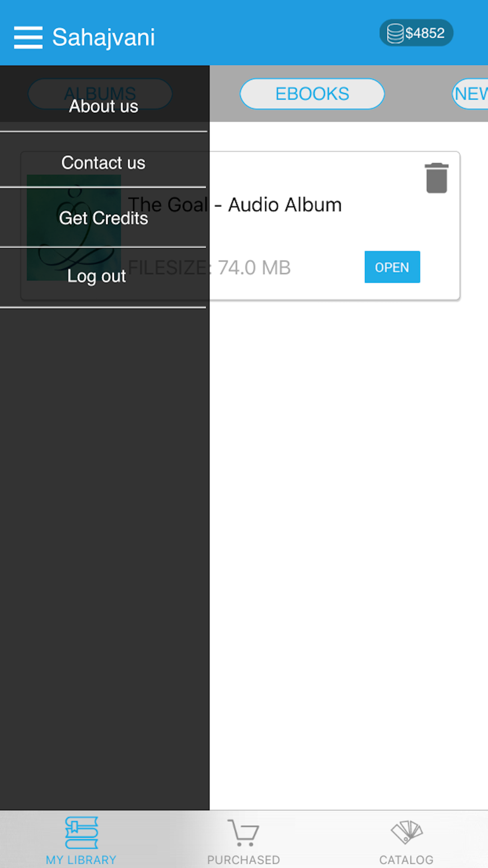
Task: Tap the Sahajvani app title
Action: 103,38
